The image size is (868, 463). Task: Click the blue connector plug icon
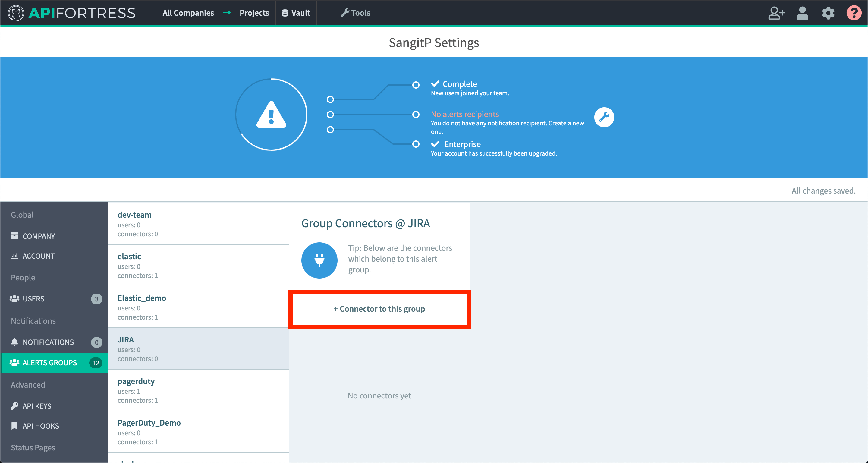pyautogui.click(x=319, y=260)
